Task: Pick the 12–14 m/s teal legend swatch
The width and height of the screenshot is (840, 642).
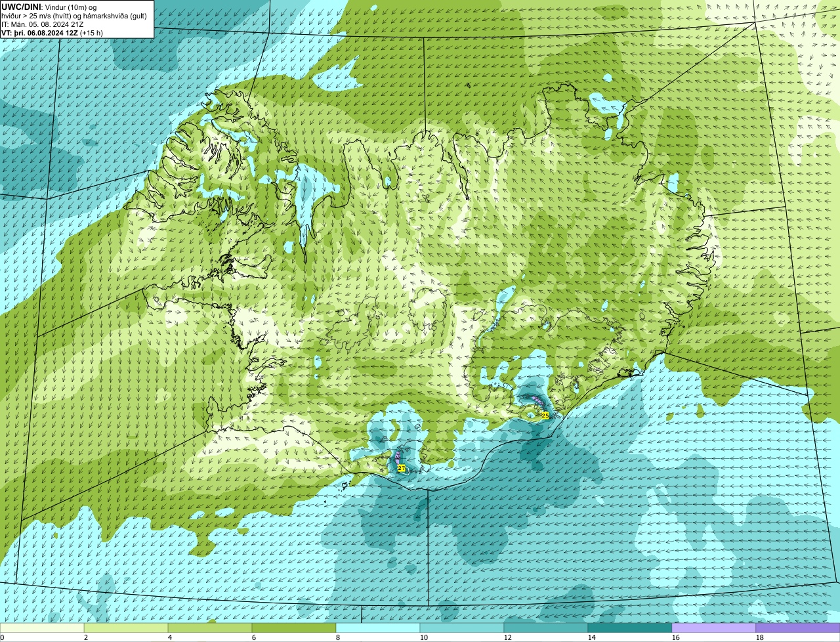Action: tap(546, 628)
